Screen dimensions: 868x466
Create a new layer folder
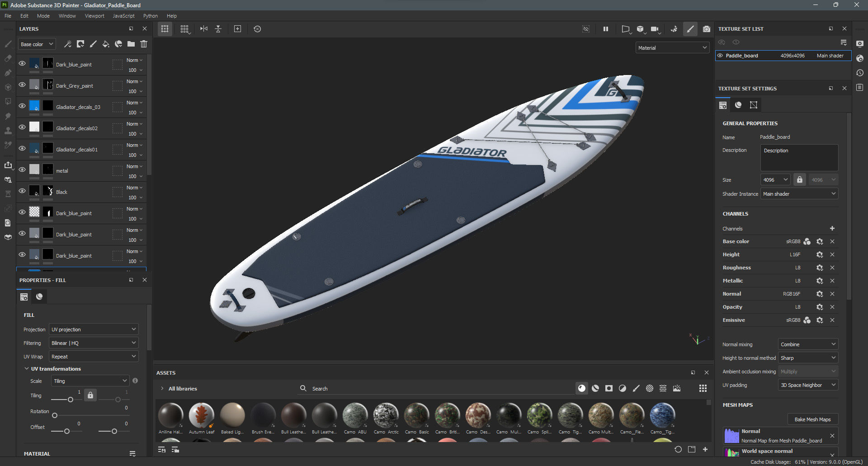pos(131,44)
